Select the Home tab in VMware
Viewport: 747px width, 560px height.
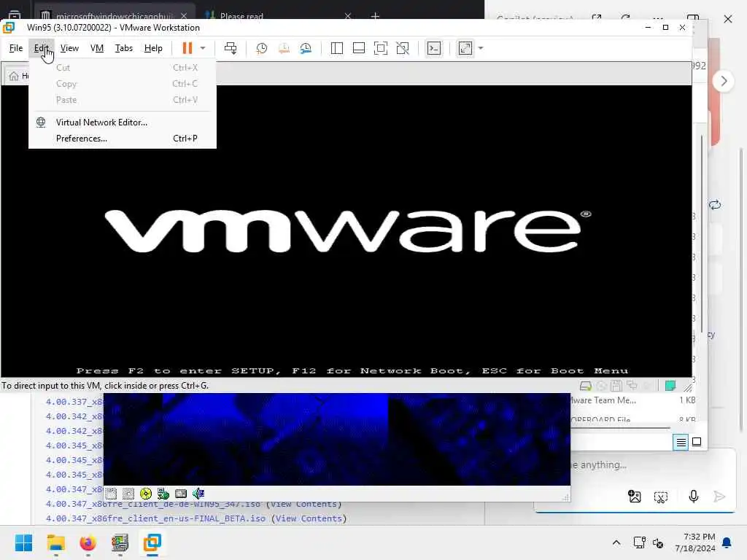click(18, 76)
